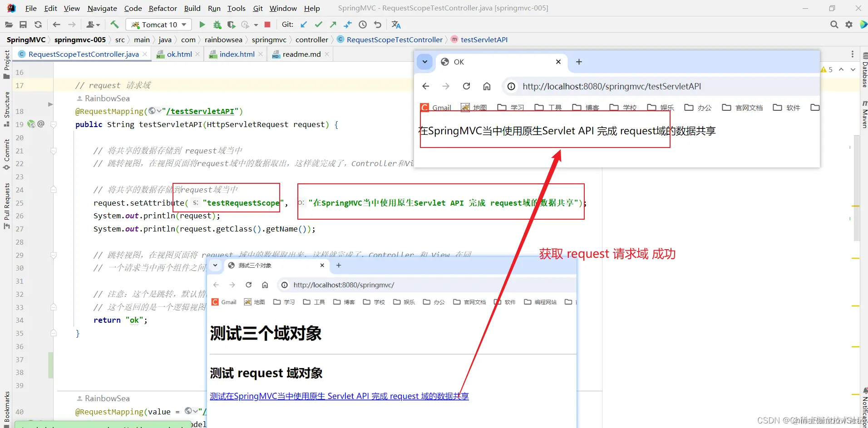Click the Open folder toolbar icon
The image size is (868, 428).
pyautogui.click(x=9, y=25)
